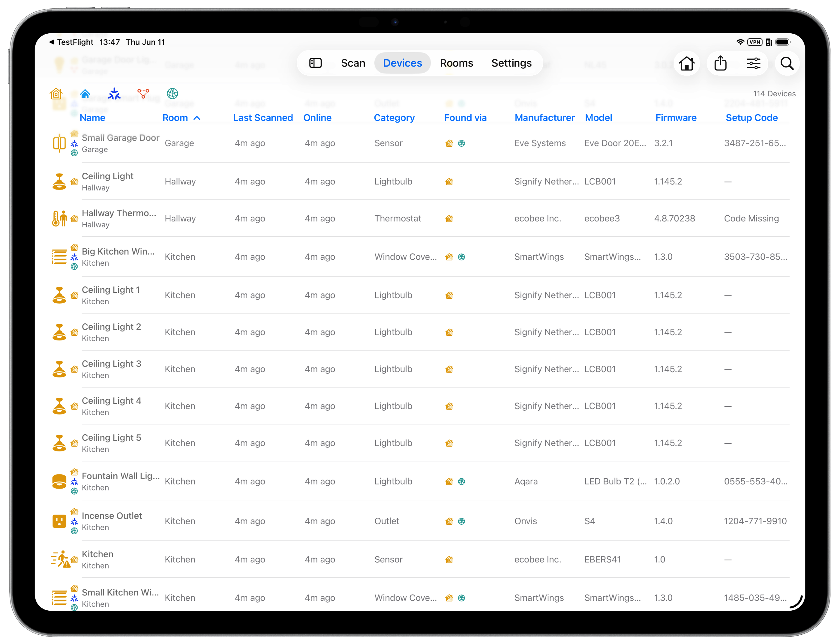The height and width of the screenshot is (644, 840).
Task: Open the Scan tab
Action: click(353, 63)
